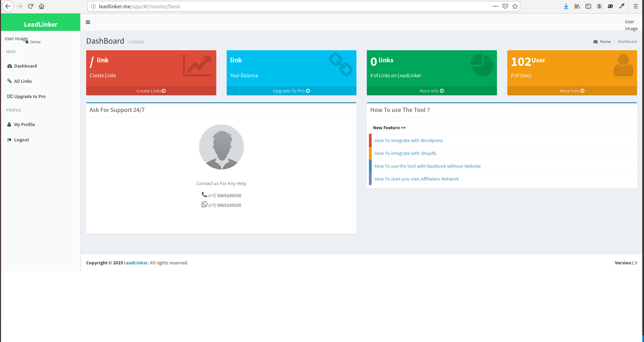Bookmark this page with star icon
The height and width of the screenshot is (342, 644).
point(515,6)
